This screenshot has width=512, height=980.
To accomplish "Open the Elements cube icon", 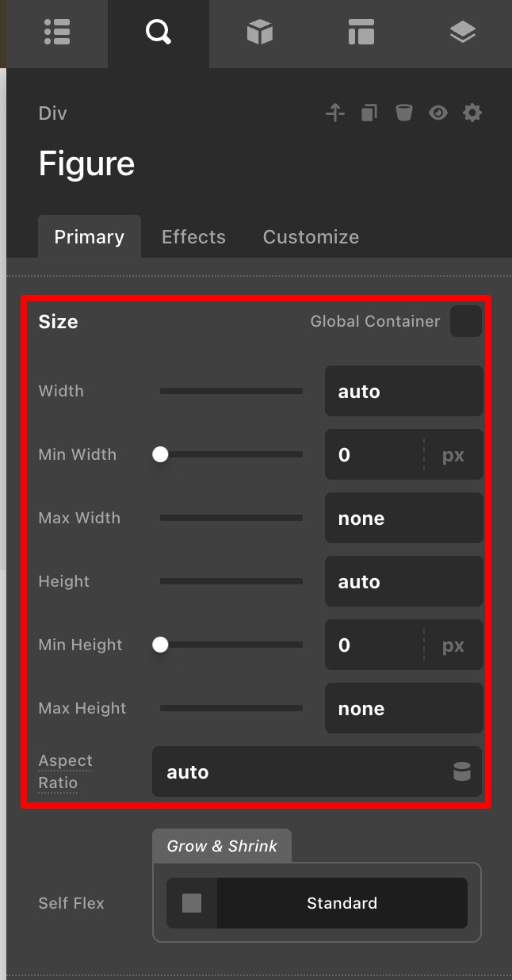I will click(x=260, y=33).
